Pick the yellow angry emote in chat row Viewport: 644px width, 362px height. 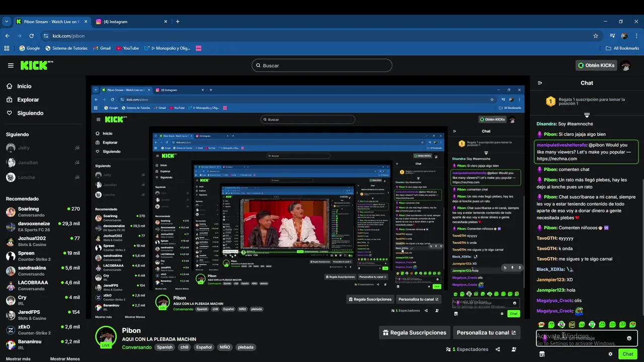(572, 325)
